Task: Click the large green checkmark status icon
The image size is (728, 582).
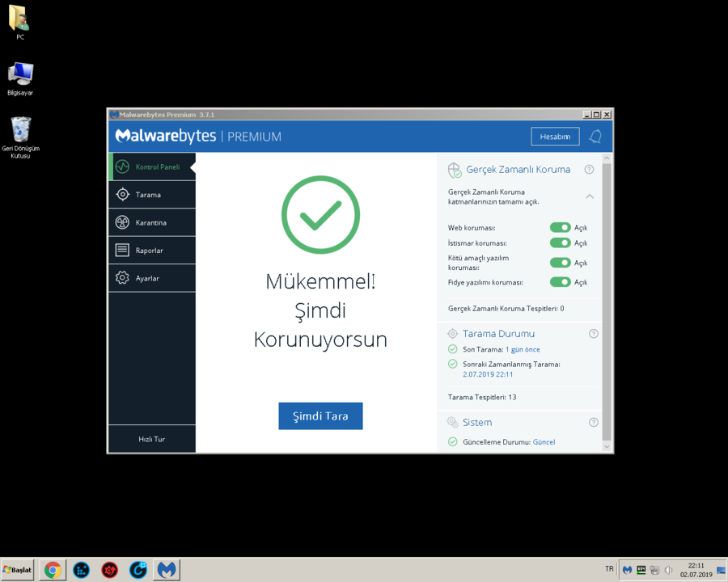Action: (x=320, y=215)
